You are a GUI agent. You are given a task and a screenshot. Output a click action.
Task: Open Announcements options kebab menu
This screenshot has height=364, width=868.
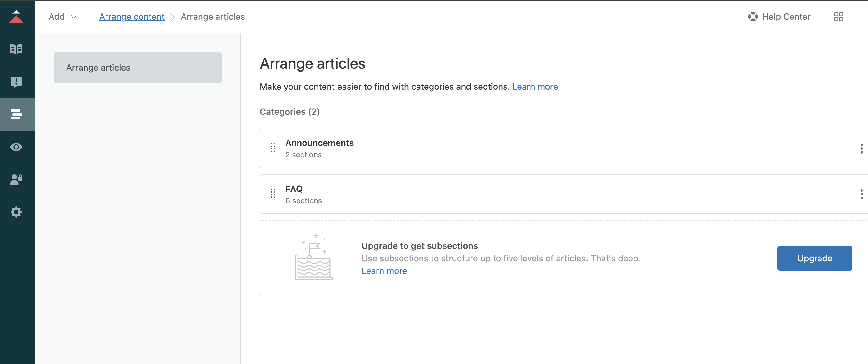pos(861,149)
